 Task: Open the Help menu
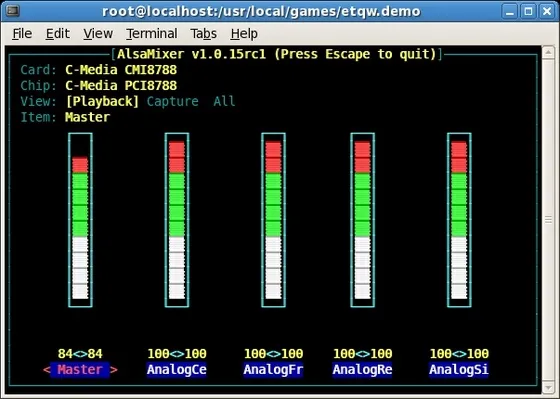(244, 34)
